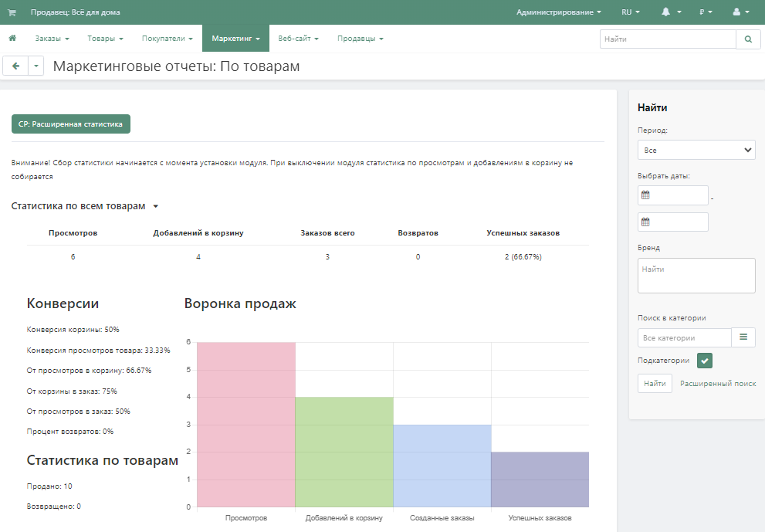Image resolution: width=765 pixels, height=532 pixels.
Task: Open category list picker icon
Action: point(743,337)
